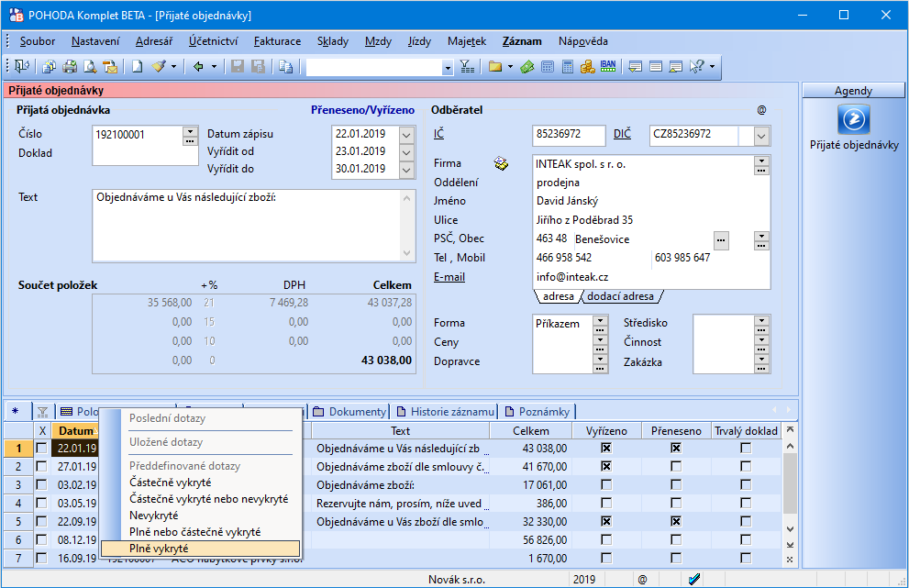
Task: Click the green banknotes icon
Action: (527, 67)
